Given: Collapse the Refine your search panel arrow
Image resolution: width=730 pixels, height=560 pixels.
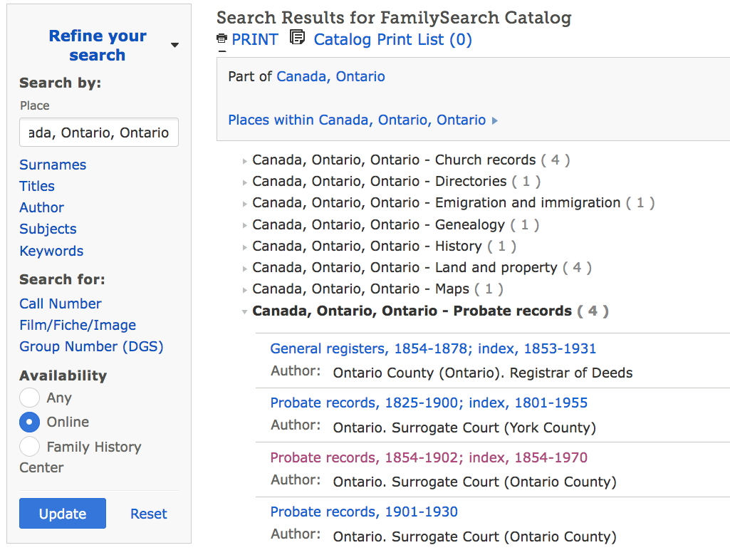Looking at the screenshot, I should click(x=174, y=46).
